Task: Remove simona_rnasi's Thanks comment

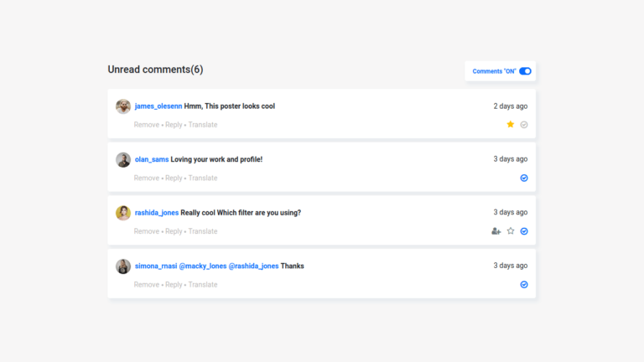Action: [x=147, y=285]
